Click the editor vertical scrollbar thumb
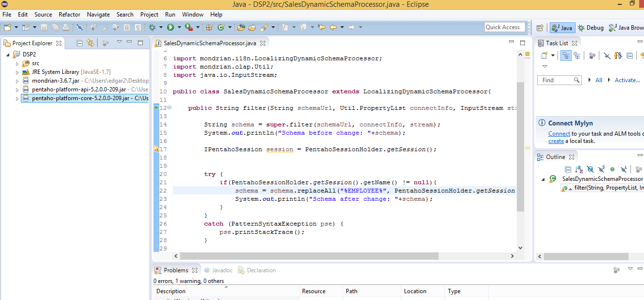 (521, 147)
